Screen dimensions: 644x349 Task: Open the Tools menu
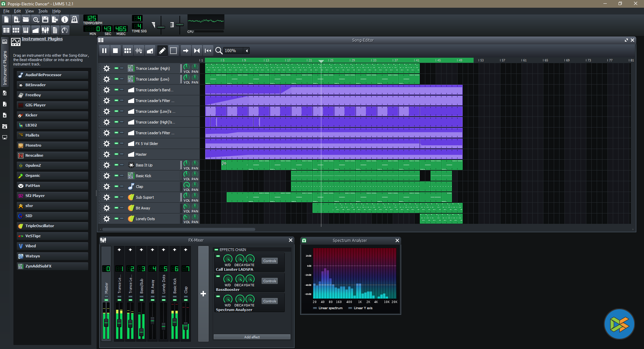point(43,11)
